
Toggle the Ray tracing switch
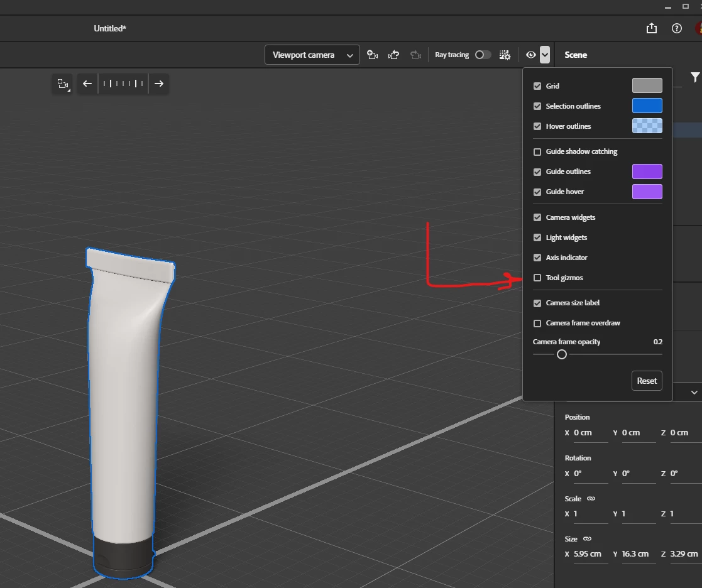coord(483,55)
